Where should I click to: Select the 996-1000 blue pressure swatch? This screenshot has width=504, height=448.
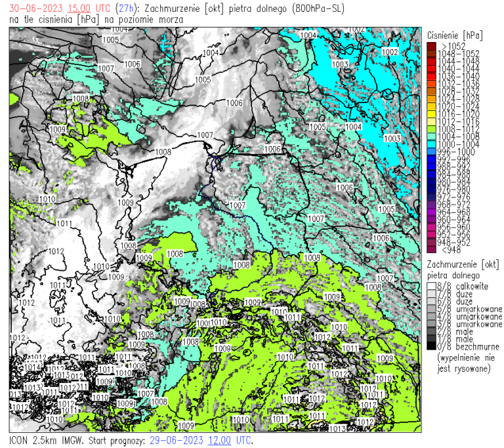point(430,152)
